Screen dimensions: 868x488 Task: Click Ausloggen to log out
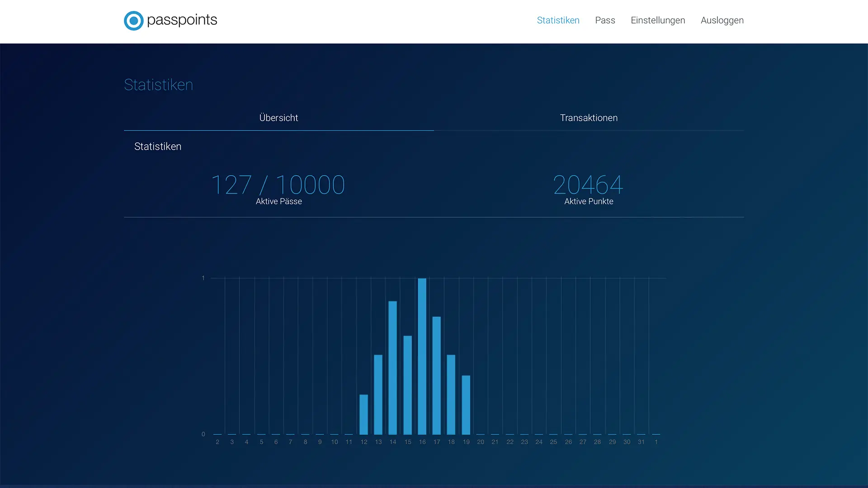click(722, 20)
